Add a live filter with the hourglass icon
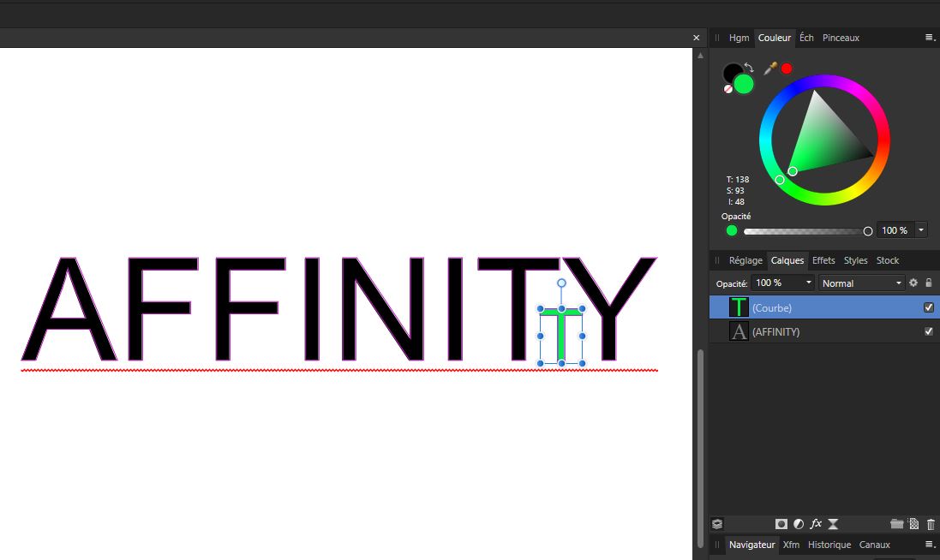This screenshot has width=940, height=560. pyautogui.click(x=833, y=524)
